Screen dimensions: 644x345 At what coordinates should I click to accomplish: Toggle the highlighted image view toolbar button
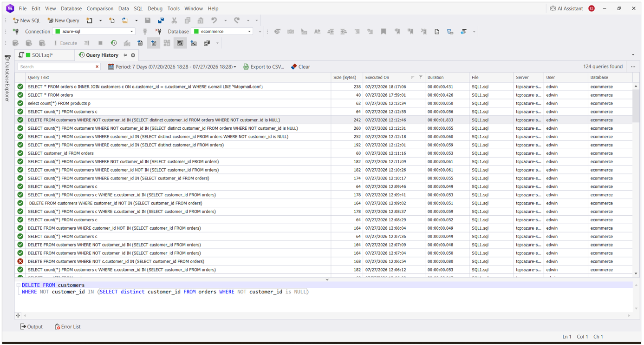[180, 43]
